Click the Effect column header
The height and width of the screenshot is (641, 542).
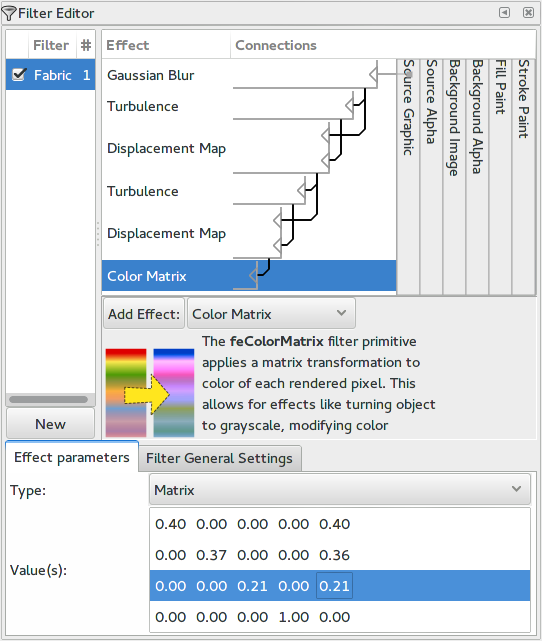[166, 45]
